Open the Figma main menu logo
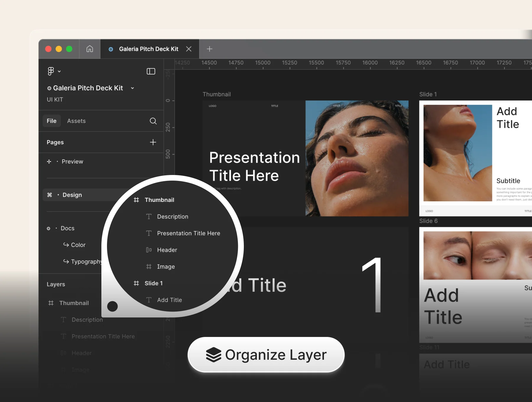Screen dimensions: 532x402 tap(51, 71)
